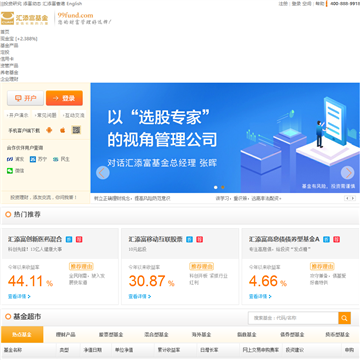
Task: Click the 日增长率 column header
Action: point(209,350)
